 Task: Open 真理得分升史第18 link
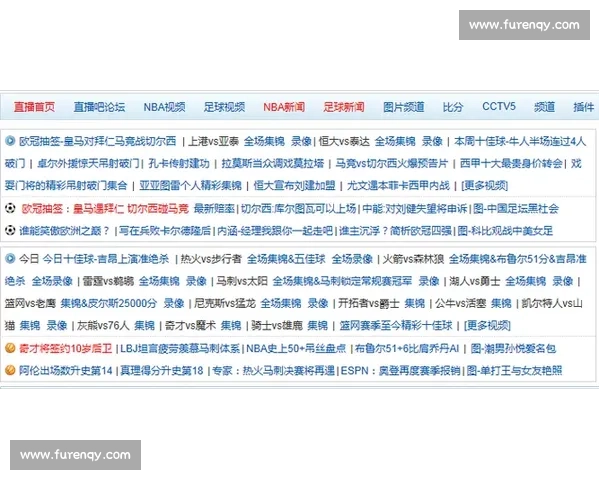(x=162, y=371)
